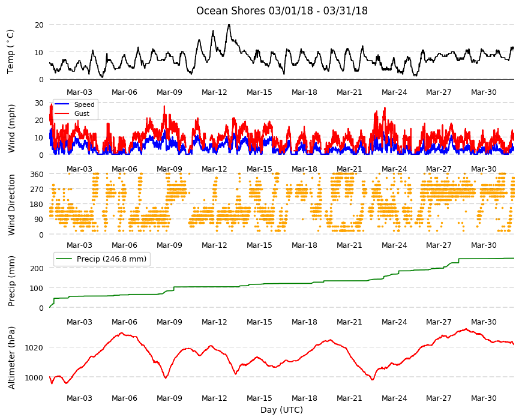Click the green Precip legend line swatch
This screenshot has width=522, height=420.
(64, 259)
